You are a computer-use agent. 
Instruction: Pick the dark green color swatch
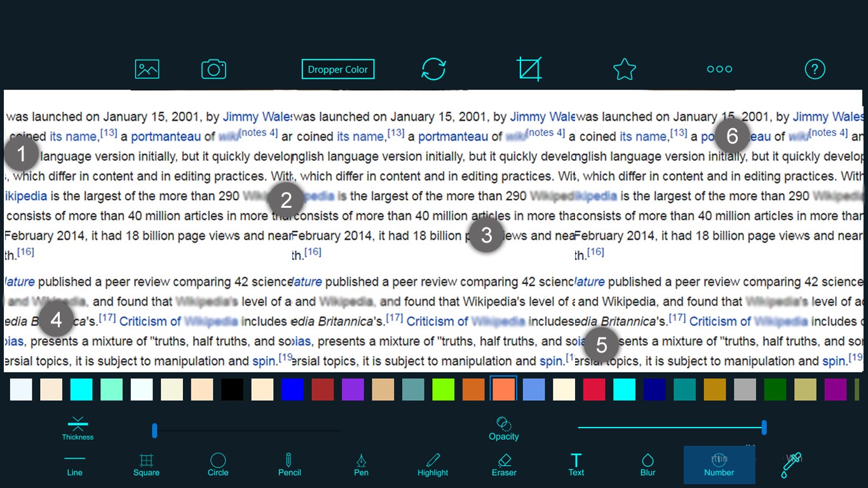point(775,390)
